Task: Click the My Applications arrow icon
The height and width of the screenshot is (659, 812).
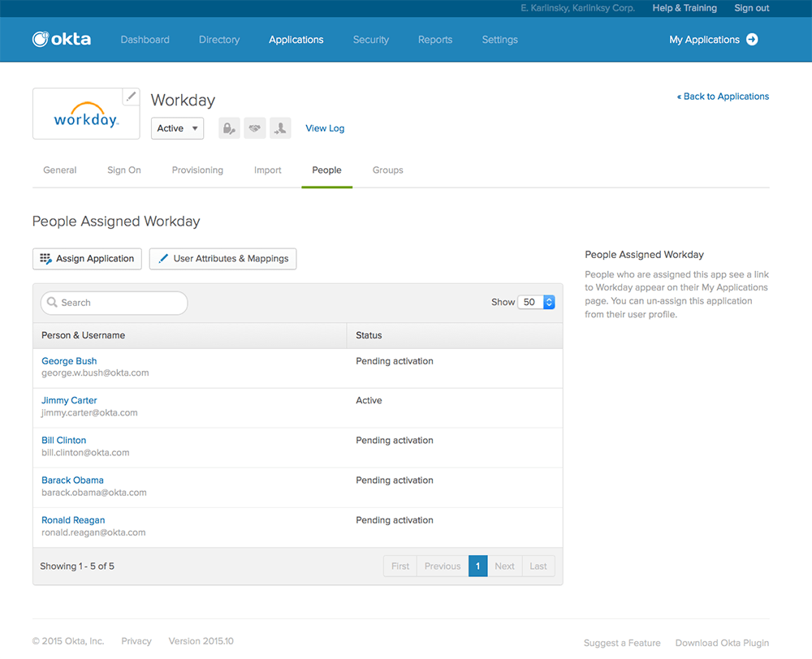Action: [752, 39]
